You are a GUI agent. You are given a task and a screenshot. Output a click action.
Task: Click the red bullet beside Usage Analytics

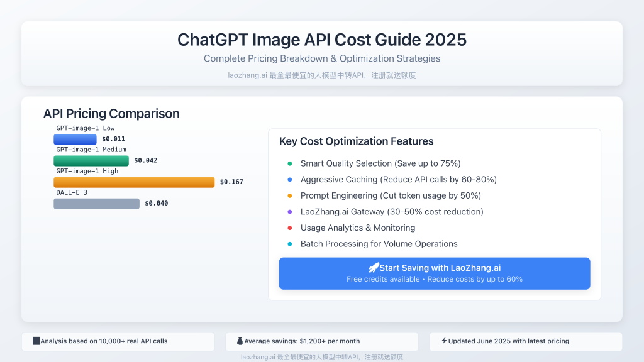tap(290, 228)
